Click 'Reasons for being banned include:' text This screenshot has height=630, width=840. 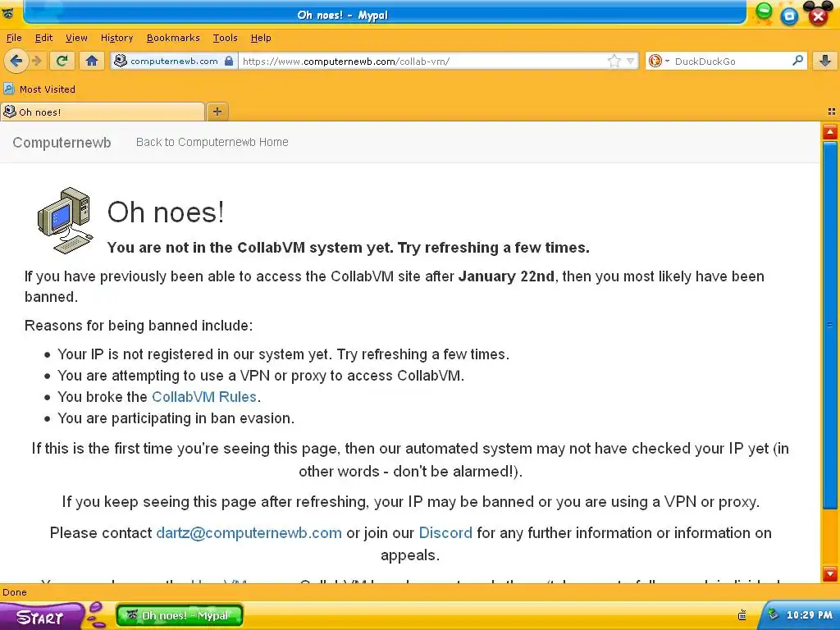[138, 326]
